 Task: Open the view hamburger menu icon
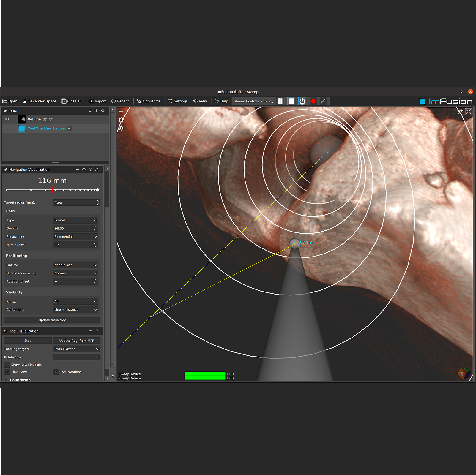coord(121,112)
